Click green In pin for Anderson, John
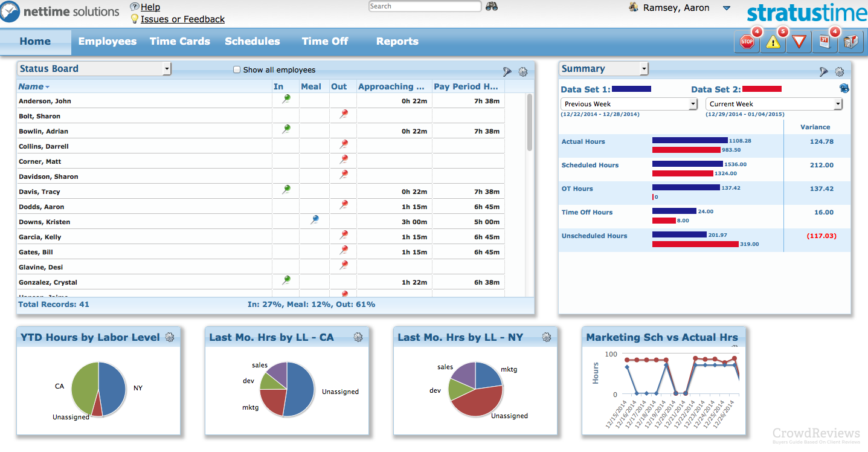Screen dimensions: 868x452 pos(286,99)
